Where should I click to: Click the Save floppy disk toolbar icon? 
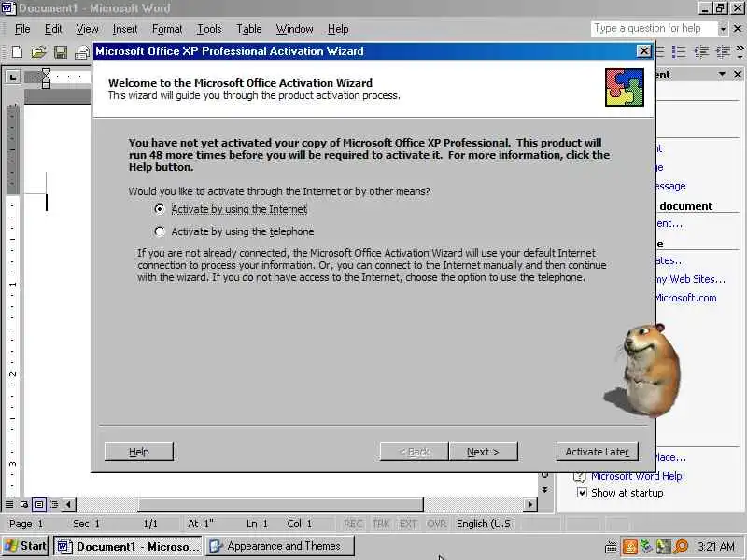(x=61, y=52)
